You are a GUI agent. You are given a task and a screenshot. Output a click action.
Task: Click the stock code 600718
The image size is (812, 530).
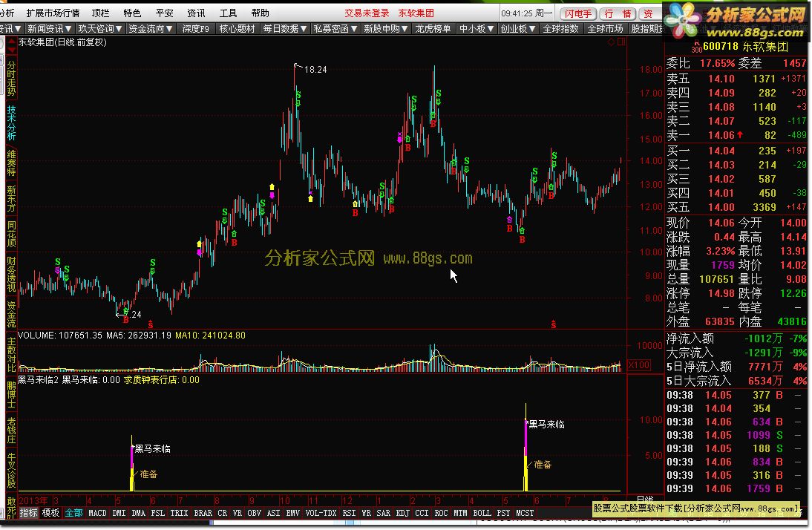point(721,47)
